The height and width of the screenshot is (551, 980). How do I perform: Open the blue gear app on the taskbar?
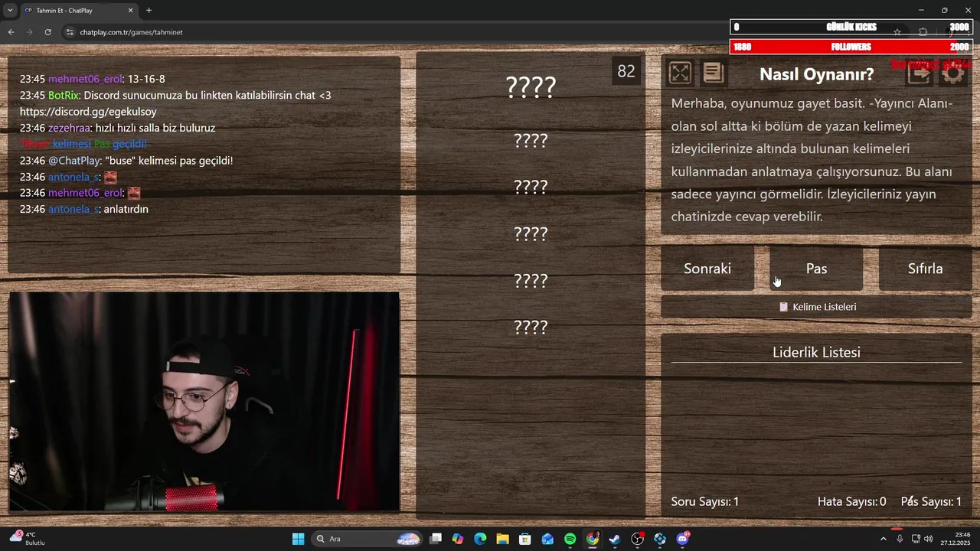pos(660,539)
